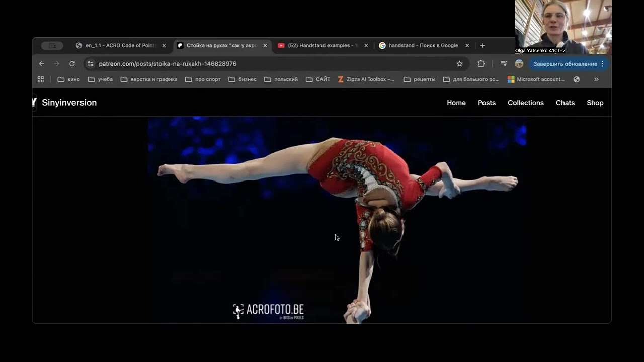The image size is (644, 362).
Task: Switch to the Handstand examples YouTube tab
Action: click(x=323, y=45)
